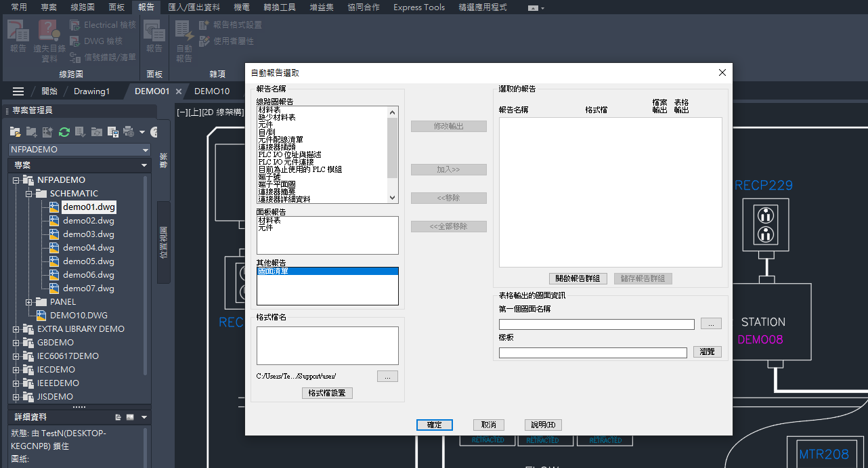Open 使用者屬性 user attributes tool
The width and height of the screenshot is (868, 468).
pos(226,41)
